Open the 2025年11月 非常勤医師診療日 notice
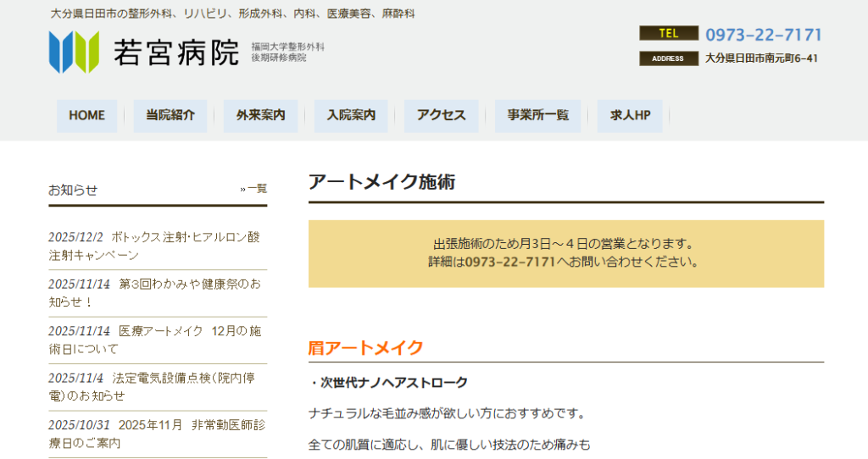The width and height of the screenshot is (868, 459). click(154, 433)
